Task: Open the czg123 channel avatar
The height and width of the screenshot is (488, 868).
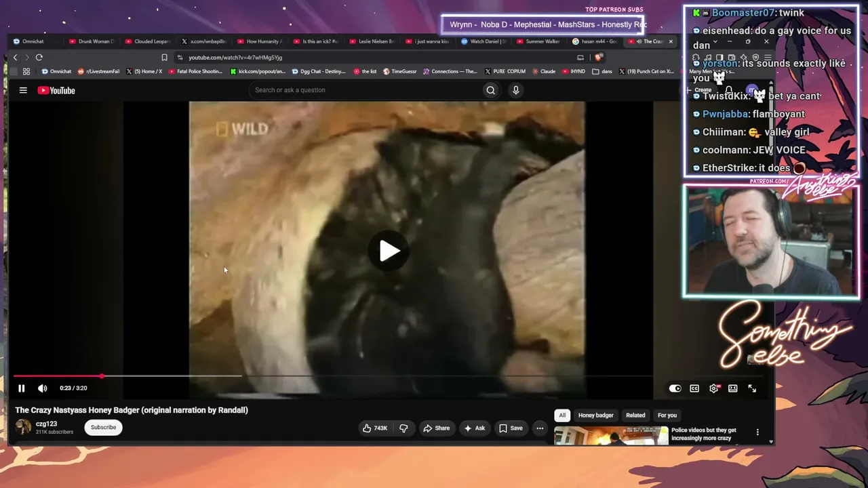Action: pyautogui.click(x=24, y=427)
